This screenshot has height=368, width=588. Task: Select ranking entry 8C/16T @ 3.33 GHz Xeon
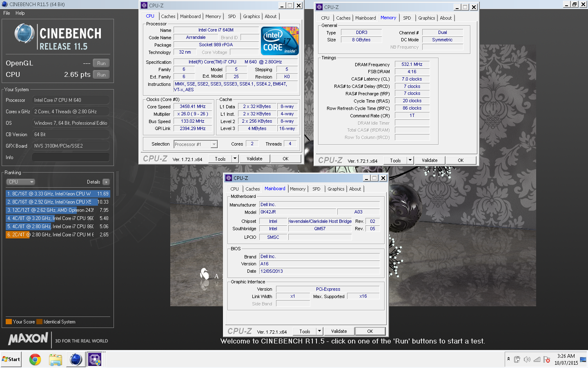click(58, 194)
